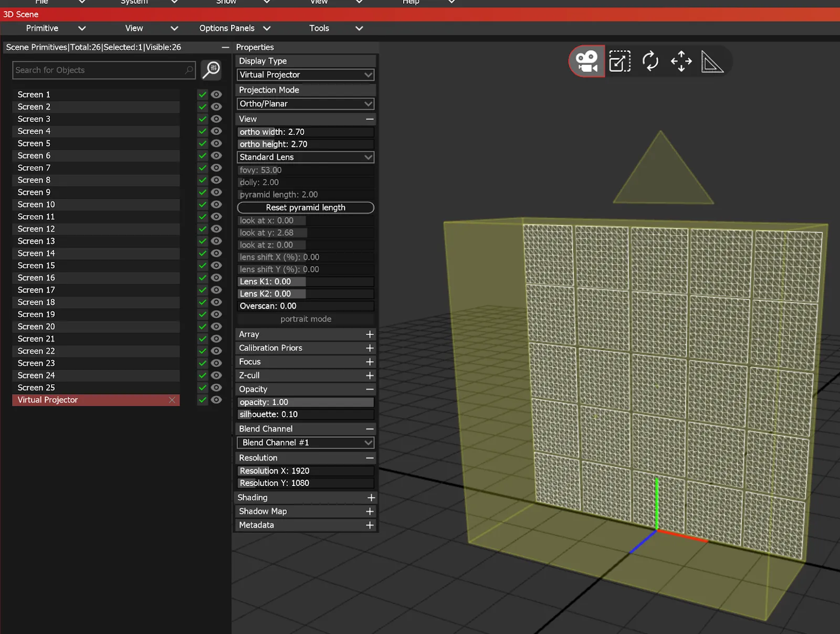Choose the rotate tool icon
This screenshot has width=840, height=634.
tap(650, 61)
